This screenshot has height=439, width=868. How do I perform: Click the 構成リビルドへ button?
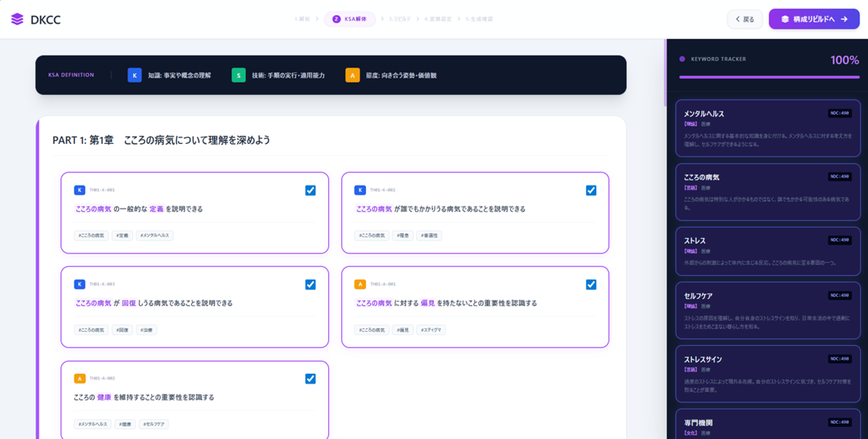click(x=814, y=19)
